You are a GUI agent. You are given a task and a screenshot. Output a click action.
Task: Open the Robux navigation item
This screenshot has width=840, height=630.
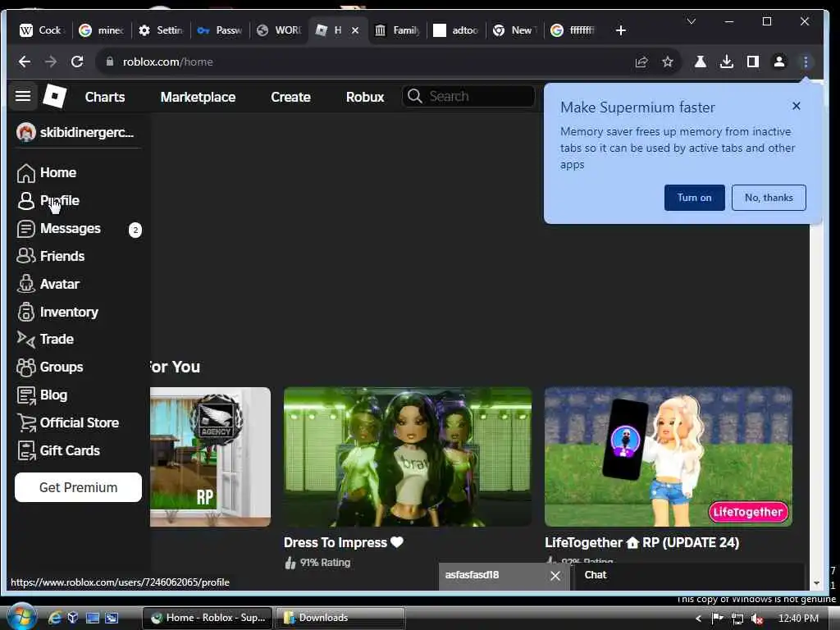365,97
